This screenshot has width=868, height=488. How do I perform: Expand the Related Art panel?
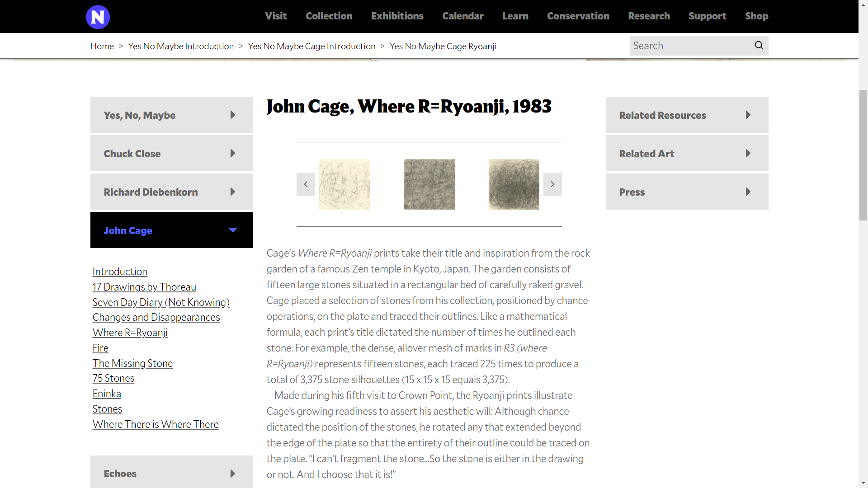(x=687, y=153)
